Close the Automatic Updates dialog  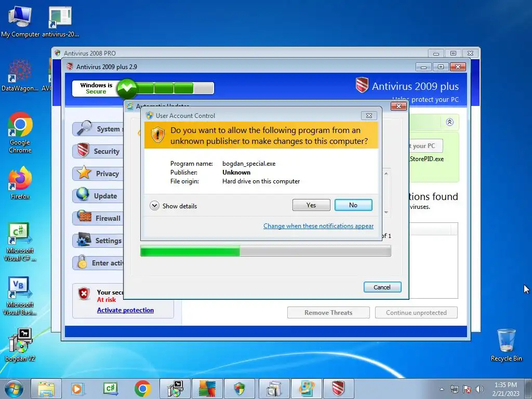tap(398, 106)
